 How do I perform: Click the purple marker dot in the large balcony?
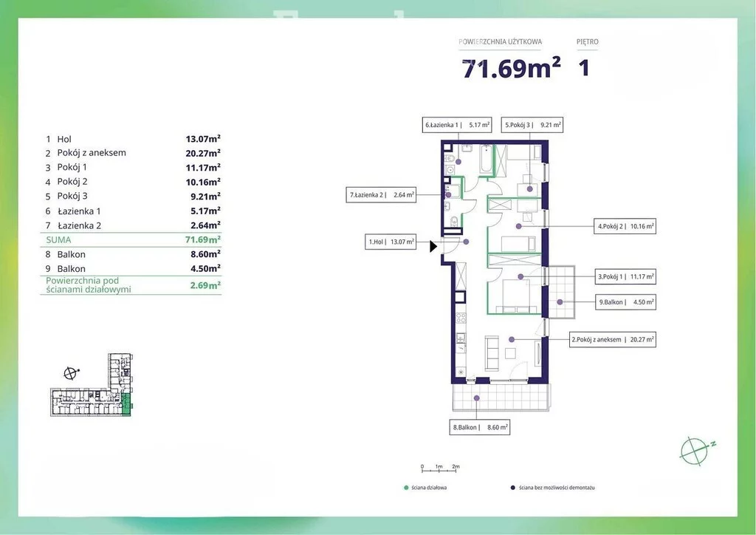tap(476, 398)
